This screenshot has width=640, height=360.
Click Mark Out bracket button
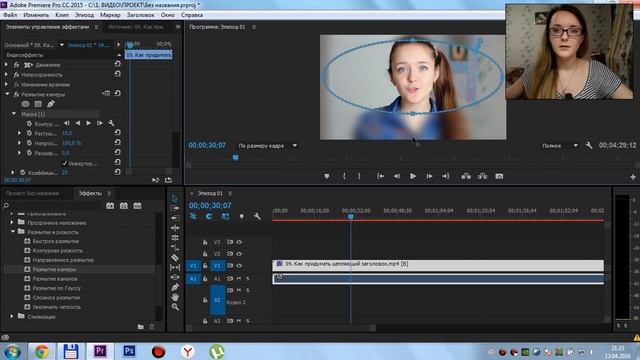359,176
